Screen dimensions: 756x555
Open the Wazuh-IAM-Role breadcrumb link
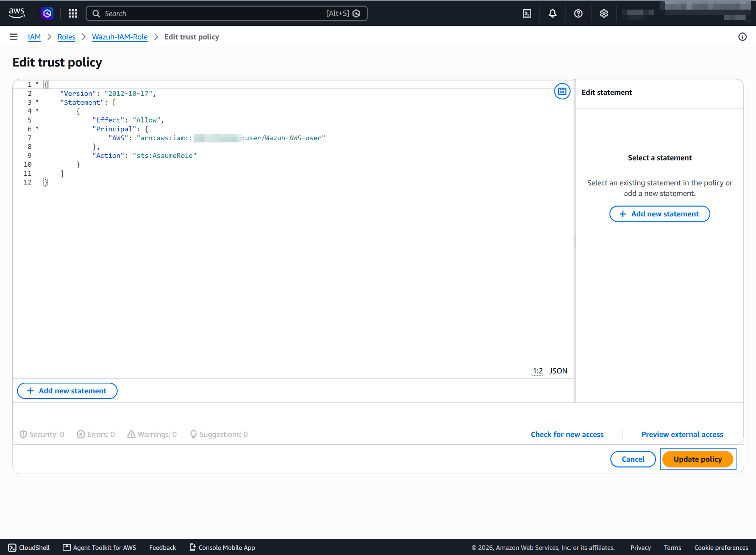tap(120, 37)
